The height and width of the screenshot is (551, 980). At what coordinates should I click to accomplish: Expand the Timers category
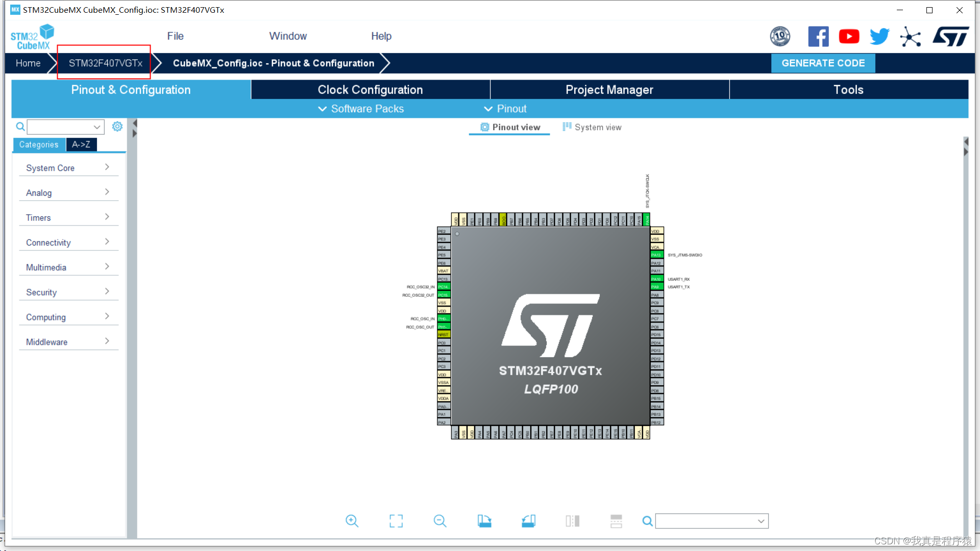pos(68,218)
